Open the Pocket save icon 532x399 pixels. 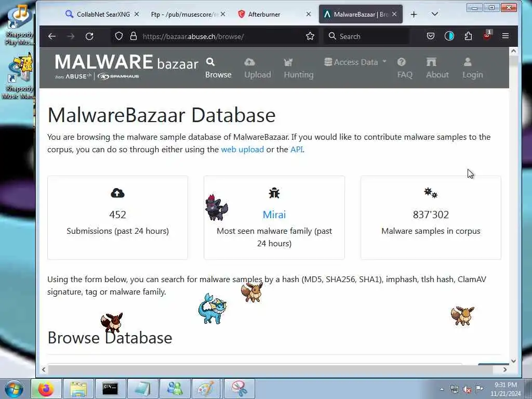(x=431, y=36)
